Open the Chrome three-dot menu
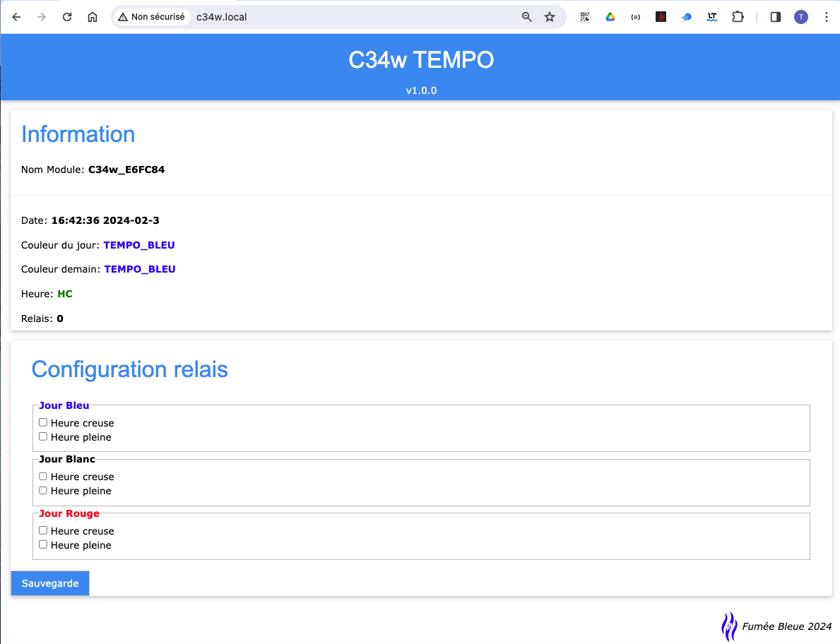 pos(826,17)
